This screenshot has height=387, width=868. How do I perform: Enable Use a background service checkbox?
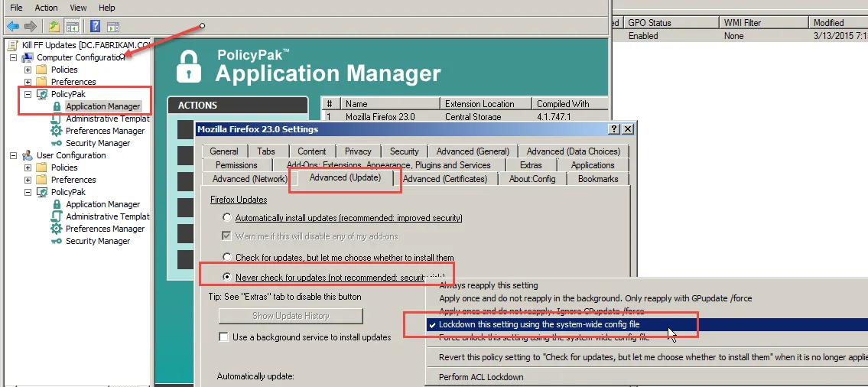[224, 337]
